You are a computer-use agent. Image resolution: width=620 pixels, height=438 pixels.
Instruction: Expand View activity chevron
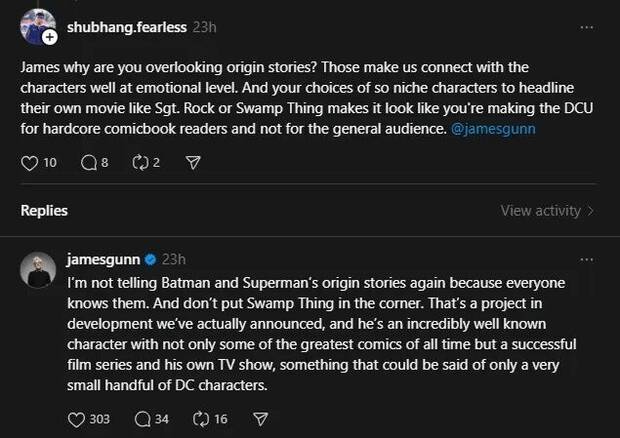(591, 211)
